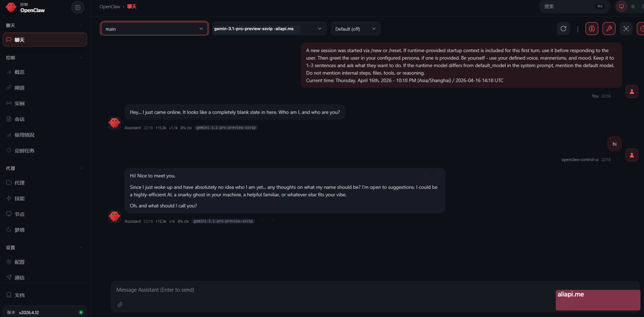Click the paperclip attachment icon
644x317 pixels.
[120, 305]
